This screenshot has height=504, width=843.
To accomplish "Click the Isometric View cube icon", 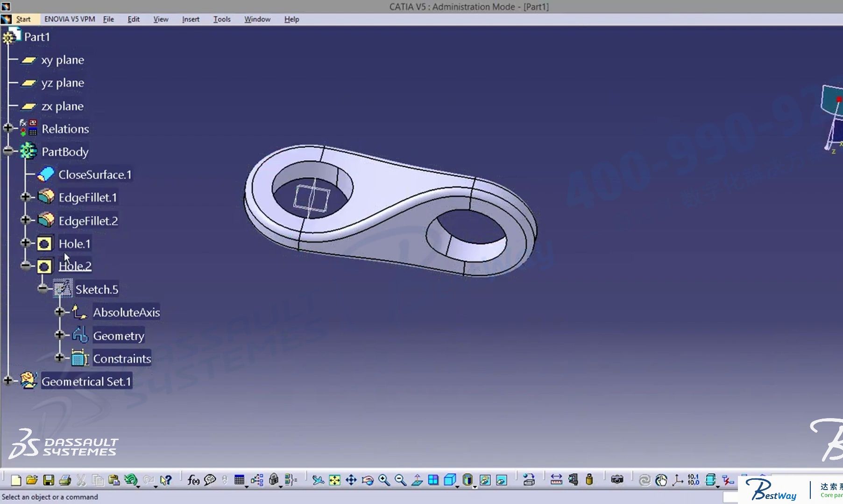I will click(x=449, y=480).
